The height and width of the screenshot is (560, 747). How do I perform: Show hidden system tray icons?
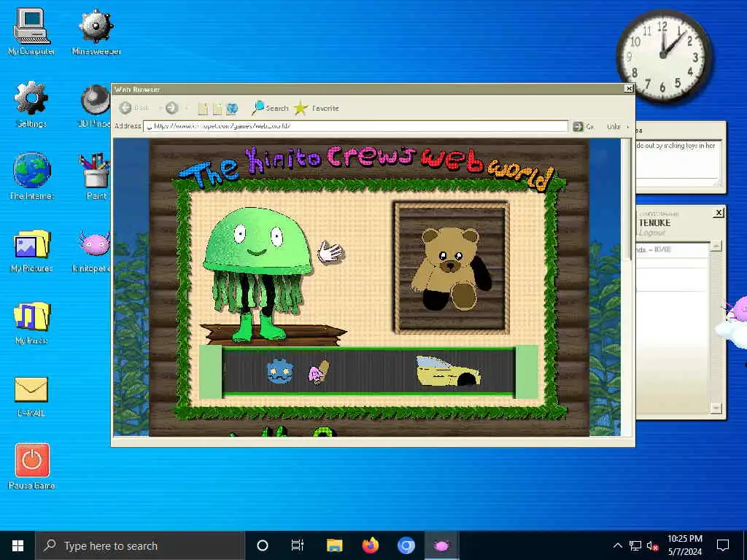[617, 545]
